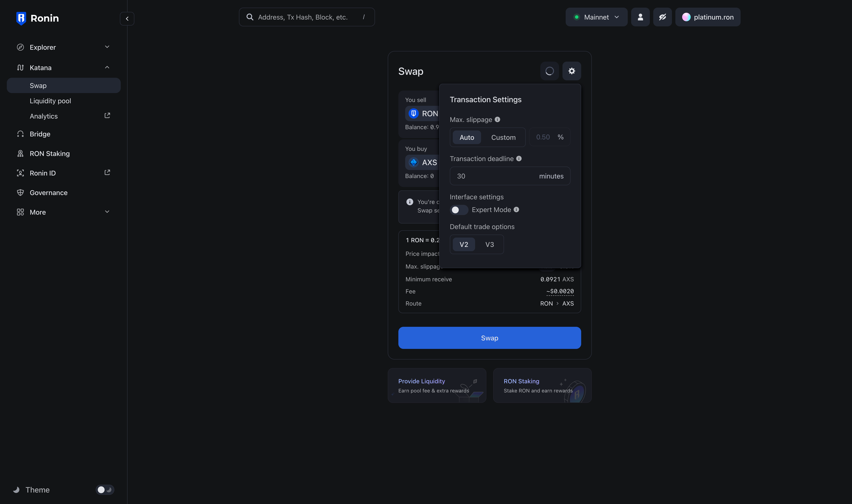Toggle the Theme dark mode switch

tap(105, 490)
